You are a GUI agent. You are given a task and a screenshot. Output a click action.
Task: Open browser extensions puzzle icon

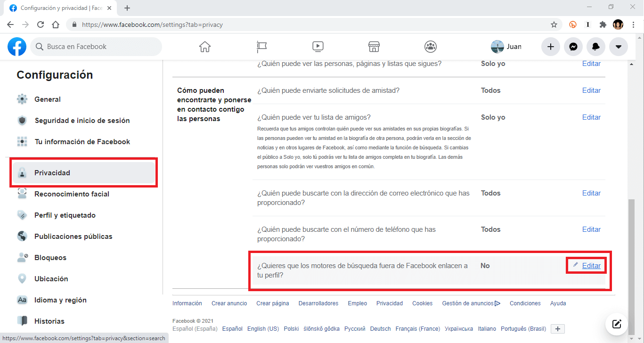tap(603, 24)
